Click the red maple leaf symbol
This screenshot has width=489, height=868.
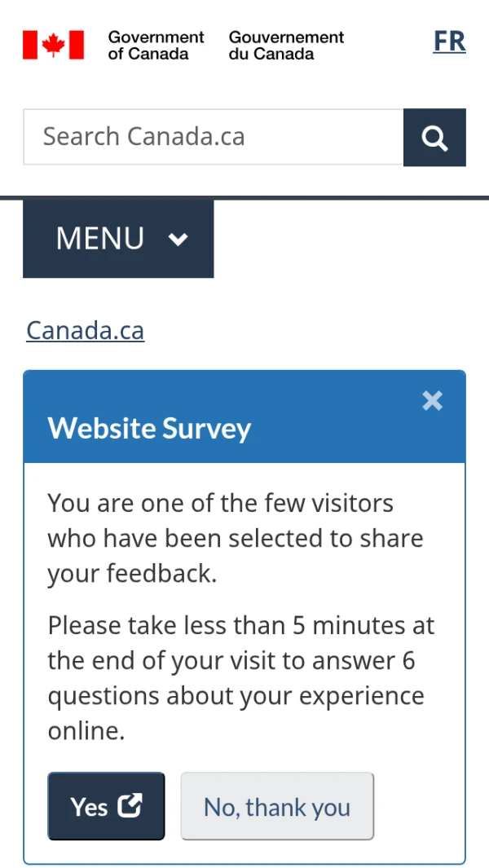(x=54, y=45)
